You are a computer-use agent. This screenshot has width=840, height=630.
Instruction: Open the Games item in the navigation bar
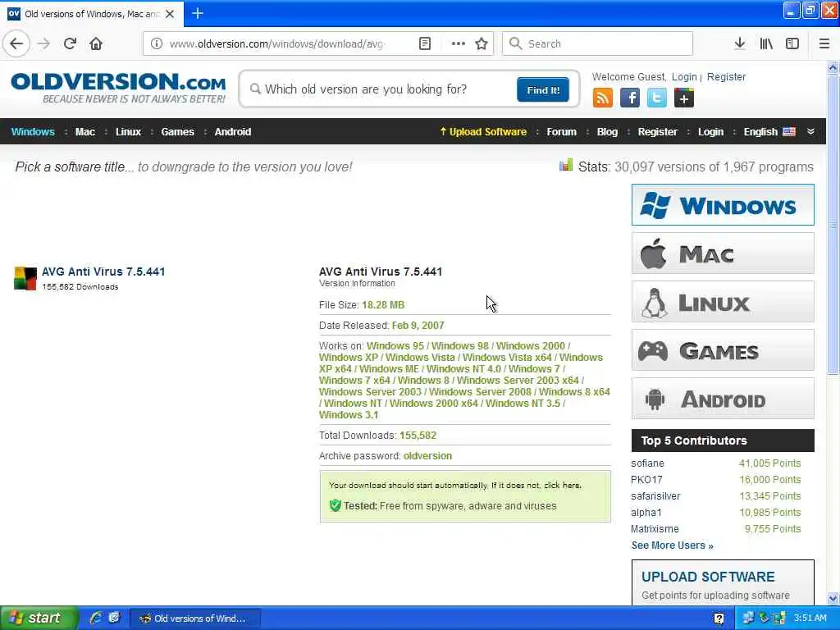click(x=177, y=132)
